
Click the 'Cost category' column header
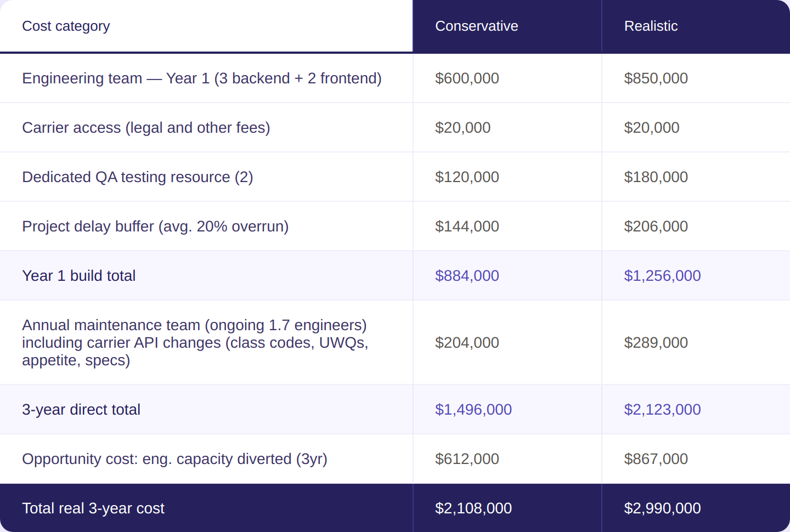click(66, 26)
